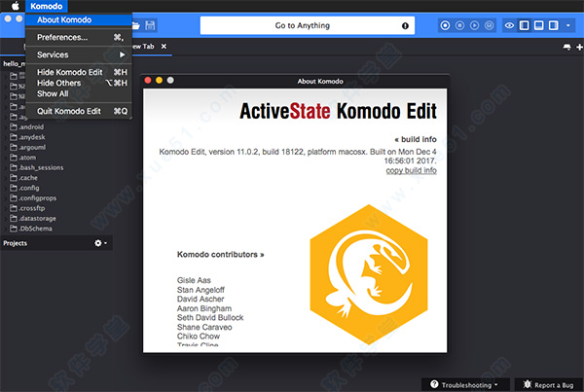Select the .argouml folder name

click(x=32, y=148)
